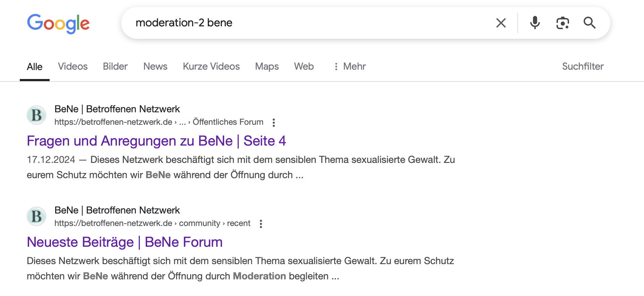Image resolution: width=644 pixels, height=296 pixels.
Task: Switch to the Videos tab
Action: (x=73, y=67)
